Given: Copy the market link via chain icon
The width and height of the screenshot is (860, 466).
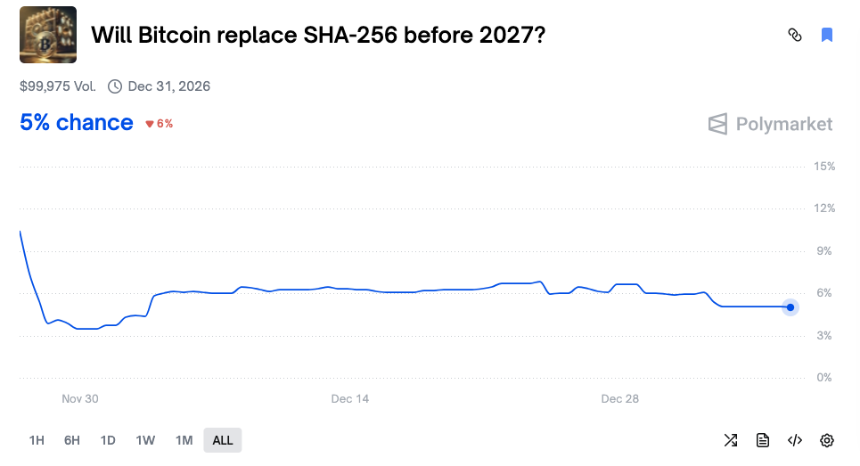Looking at the screenshot, I should coord(795,35).
